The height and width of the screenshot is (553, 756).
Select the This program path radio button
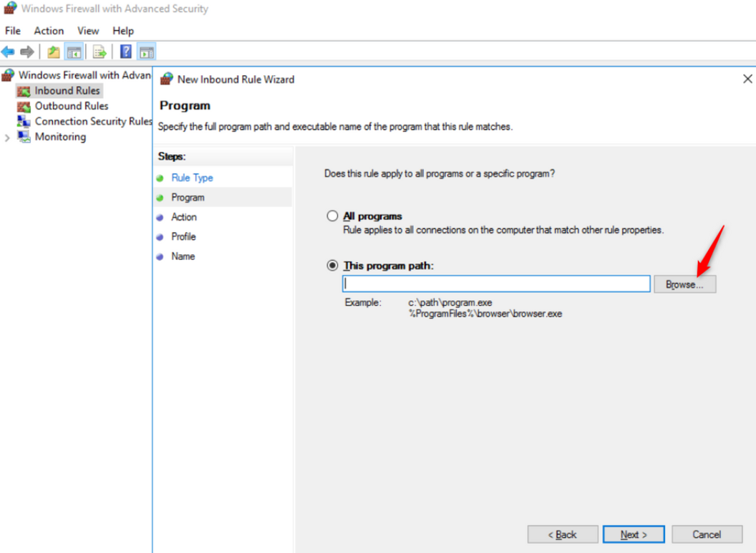coord(332,265)
